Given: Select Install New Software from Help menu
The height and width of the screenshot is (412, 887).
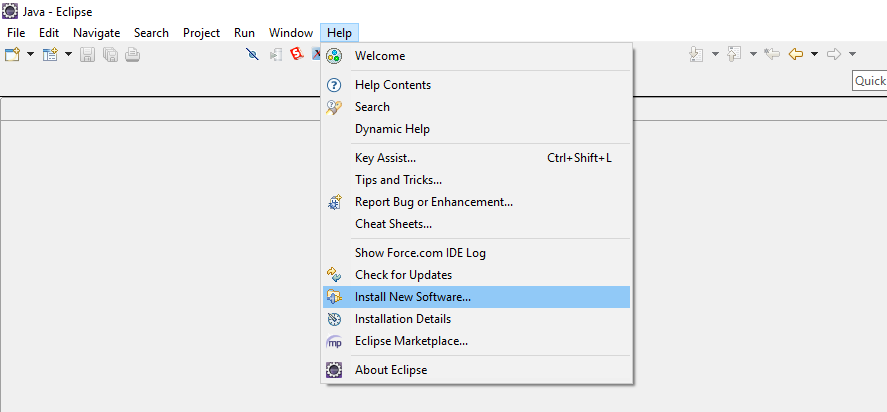Looking at the screenshot, I should pyautogui.click(x=412, y=297).
